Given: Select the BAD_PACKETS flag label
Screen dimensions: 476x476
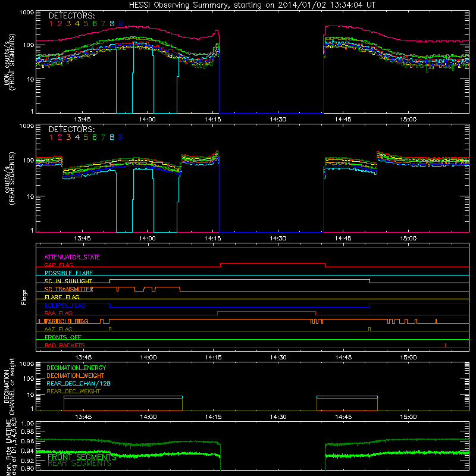Looking at the screenshot, I should (x=65, y=346).
